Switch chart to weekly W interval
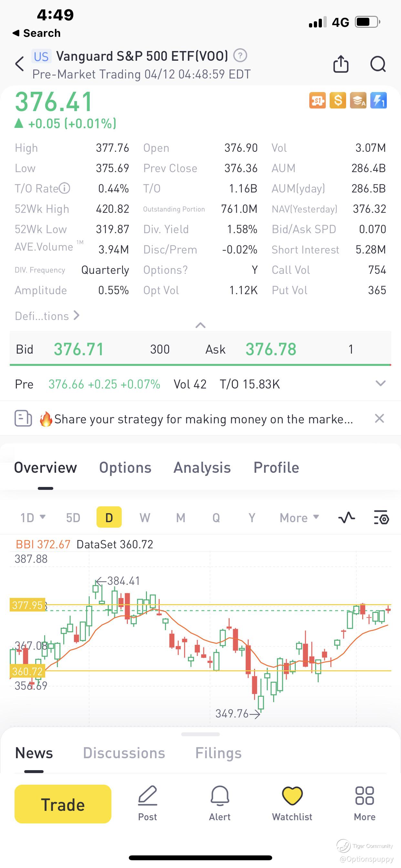The image size is (401, 868). tap(145, 518)
